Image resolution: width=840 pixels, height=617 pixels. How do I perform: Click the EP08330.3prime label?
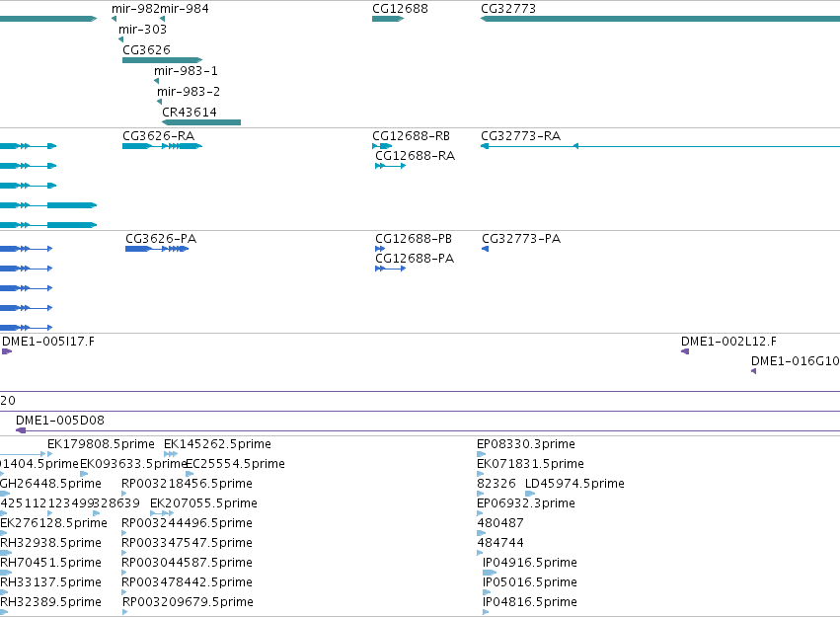pyautogui.click(x=526, y=444)
